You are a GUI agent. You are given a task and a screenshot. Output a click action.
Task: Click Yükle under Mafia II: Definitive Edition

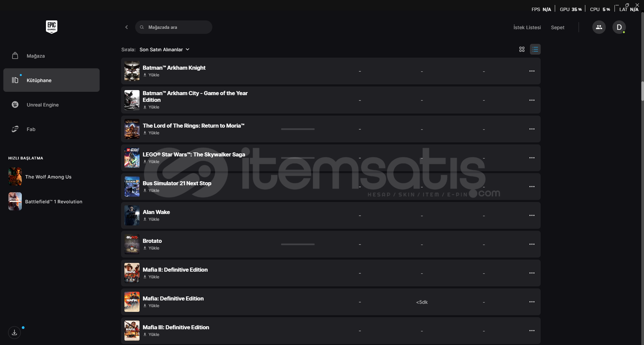tap(151, 277)
